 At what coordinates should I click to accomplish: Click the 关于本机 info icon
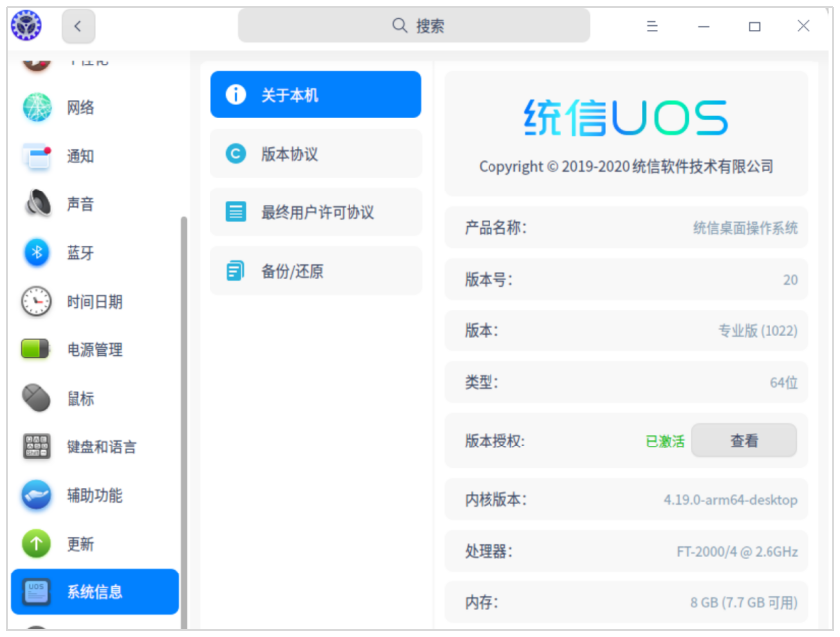point(236,94)
